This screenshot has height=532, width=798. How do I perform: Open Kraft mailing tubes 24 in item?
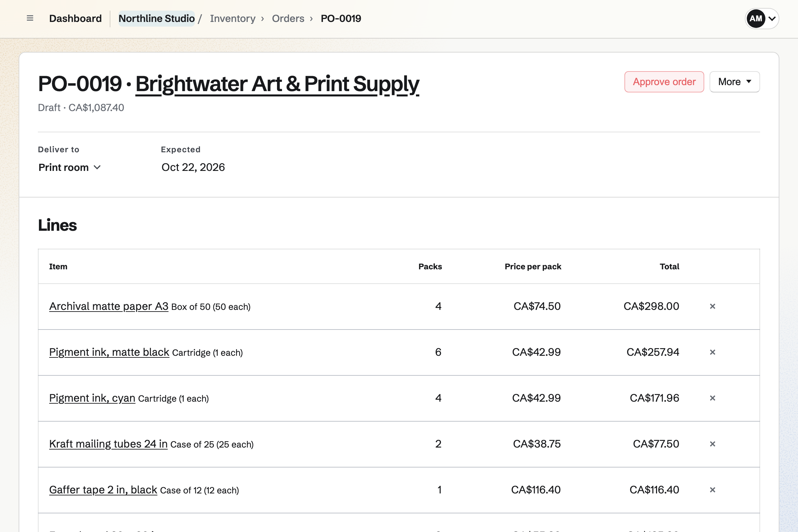pyautogui.click(x=108, y=444)
